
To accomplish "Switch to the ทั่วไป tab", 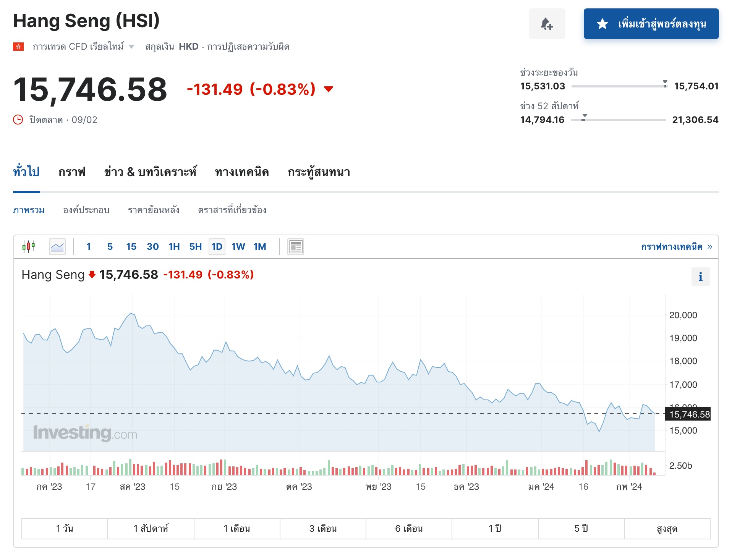I will click(26, 172).
